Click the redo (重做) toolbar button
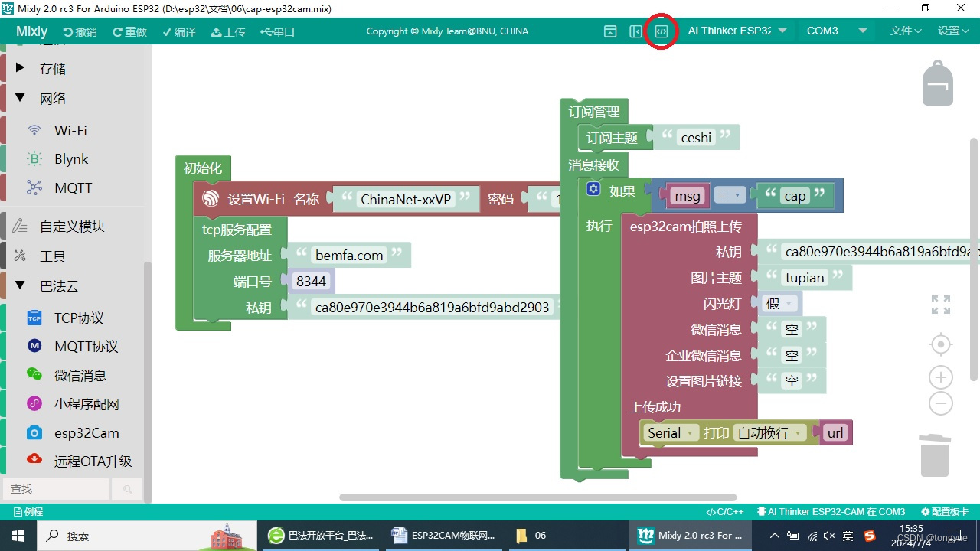Image resolution: width=980 pixels, height=551 pixels. 129,31
